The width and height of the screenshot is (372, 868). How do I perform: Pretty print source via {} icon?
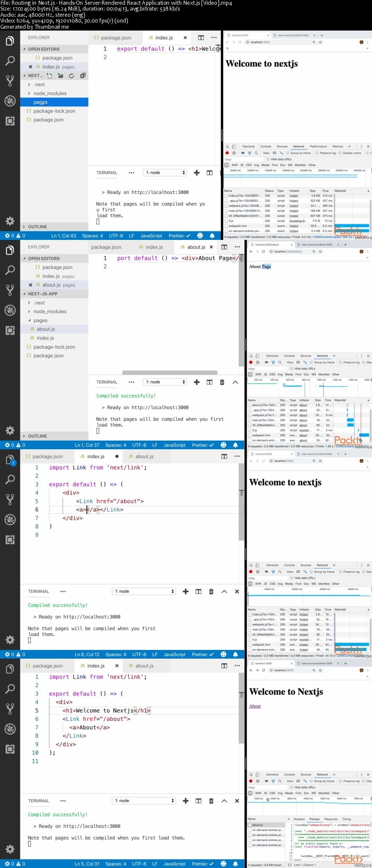click(290, 865)
